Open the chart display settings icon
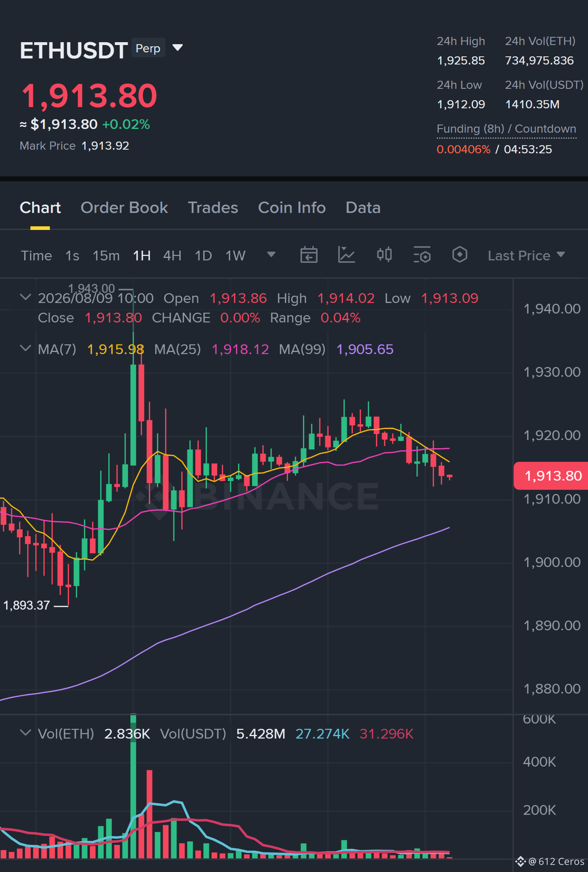This screenshot has width=588, height=872. click(x=422, y=255)
